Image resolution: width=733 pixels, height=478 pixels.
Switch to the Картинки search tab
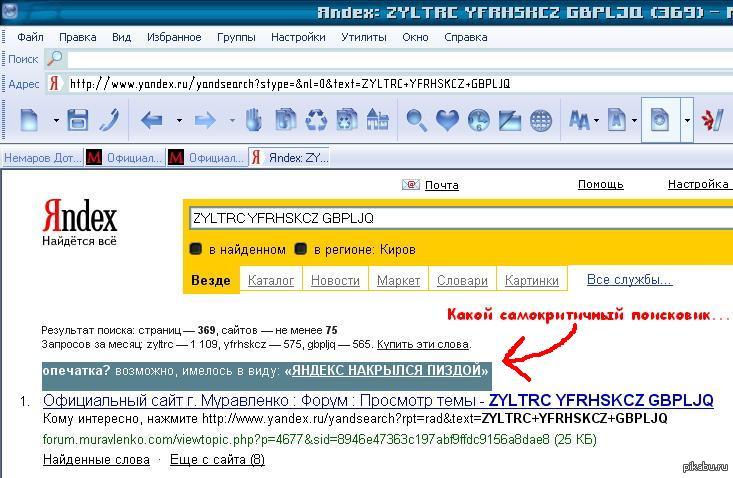click(531, 281)
